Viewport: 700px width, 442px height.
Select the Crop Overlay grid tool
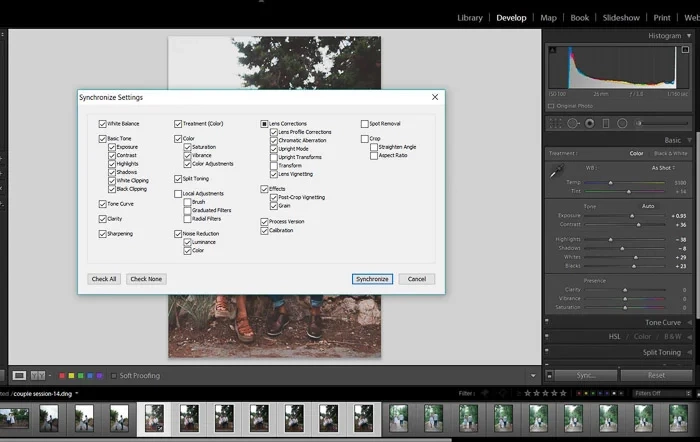[x=556, y=123]
